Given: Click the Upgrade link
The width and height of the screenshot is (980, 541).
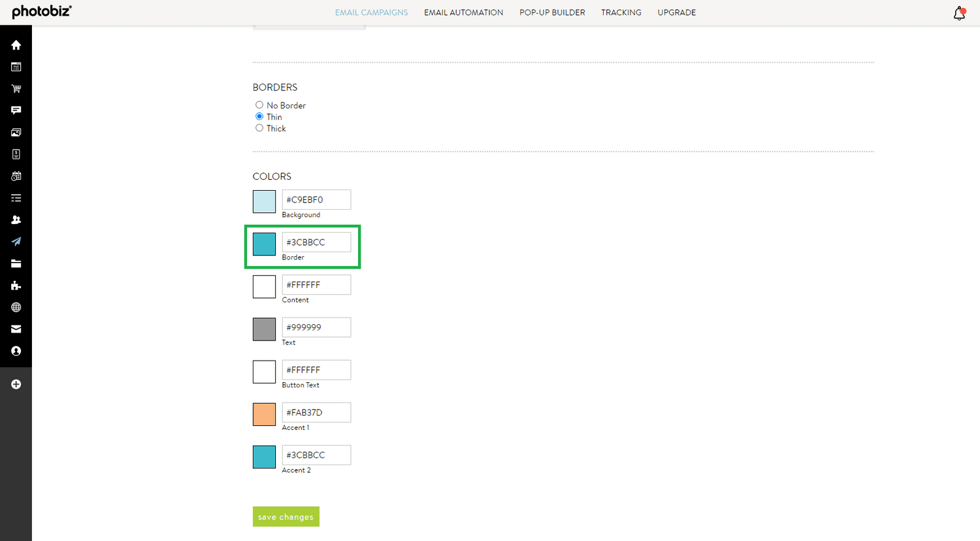Looking at the screenshot, I should click(x=676, y=12).
